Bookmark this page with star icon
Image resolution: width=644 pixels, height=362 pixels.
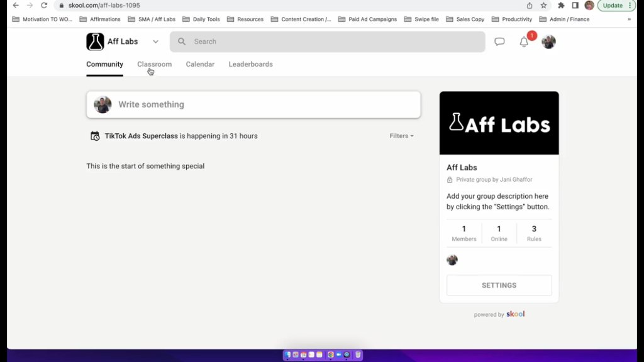(x=544, y=5)
